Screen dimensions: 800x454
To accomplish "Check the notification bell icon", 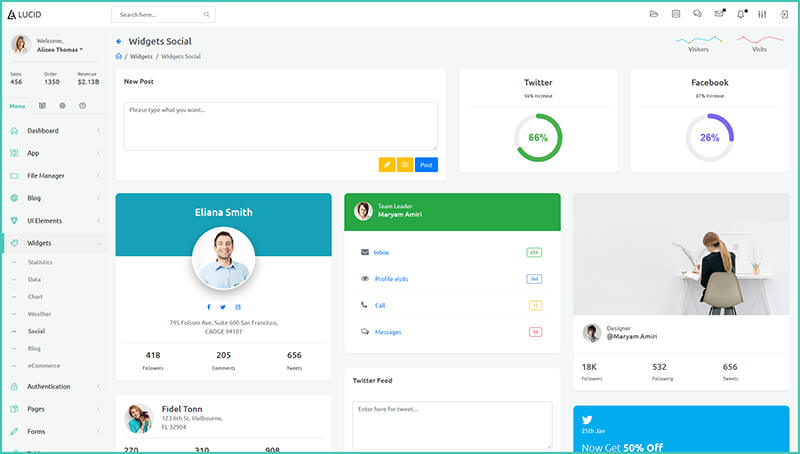I will (x=741, y=14).
